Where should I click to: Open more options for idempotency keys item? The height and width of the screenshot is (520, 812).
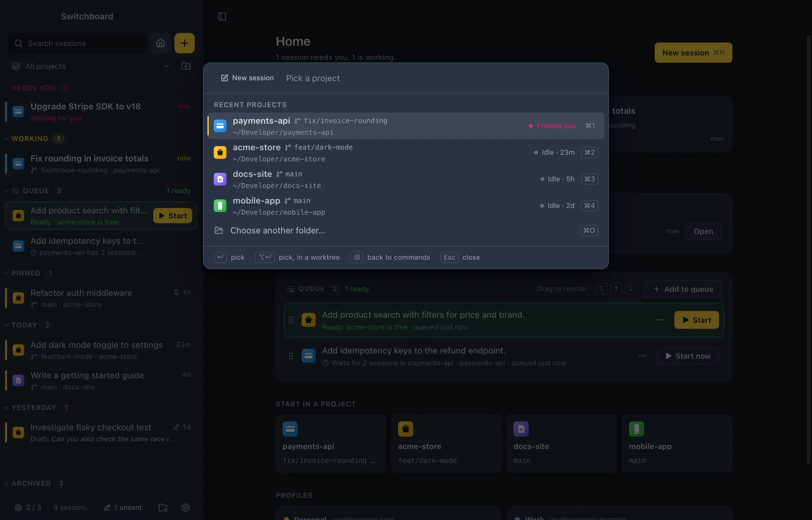pos(643,355)
